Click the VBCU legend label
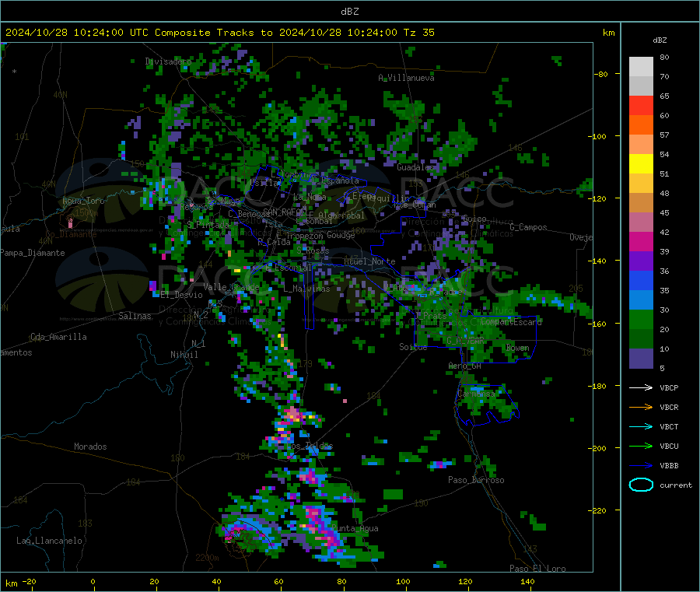Screen dimensions: 700x592 pos(669,446)
